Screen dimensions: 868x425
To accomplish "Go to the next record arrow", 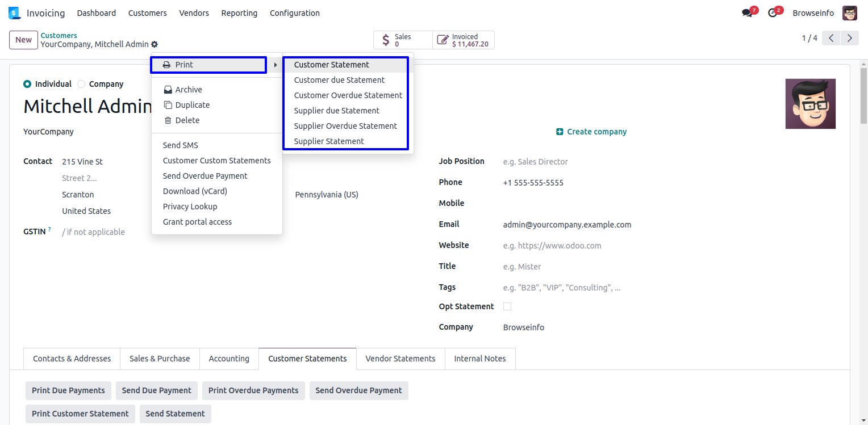I will tap(849, 38).
